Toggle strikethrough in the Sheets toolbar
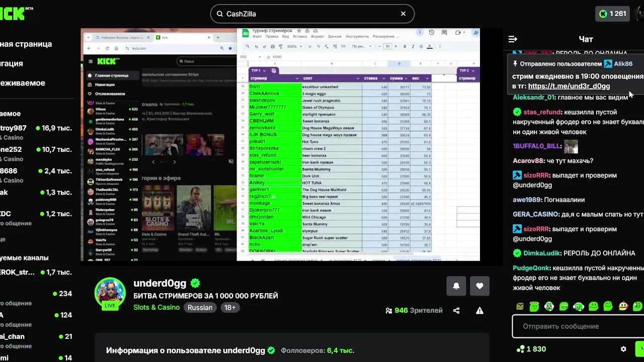The image size is (644, 362). (421, 46)
